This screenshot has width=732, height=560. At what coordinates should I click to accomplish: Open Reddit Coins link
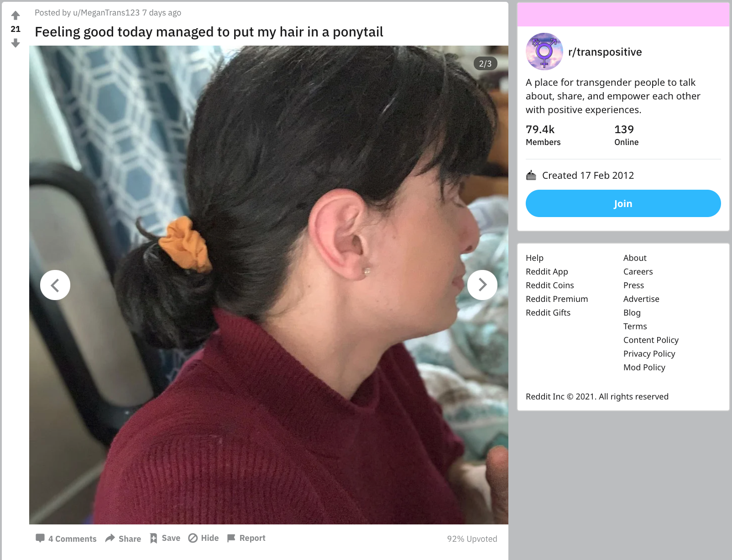coord(550,285)
